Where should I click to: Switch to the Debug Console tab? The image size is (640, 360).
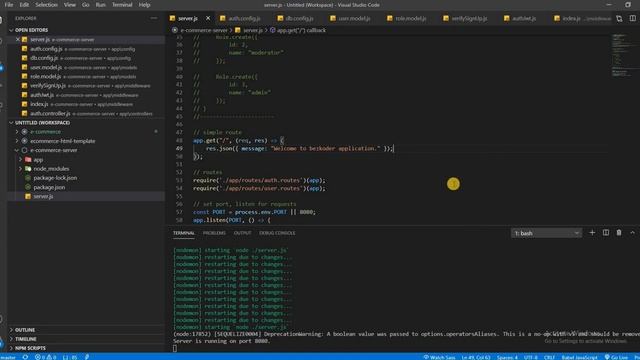coord(277,233)
